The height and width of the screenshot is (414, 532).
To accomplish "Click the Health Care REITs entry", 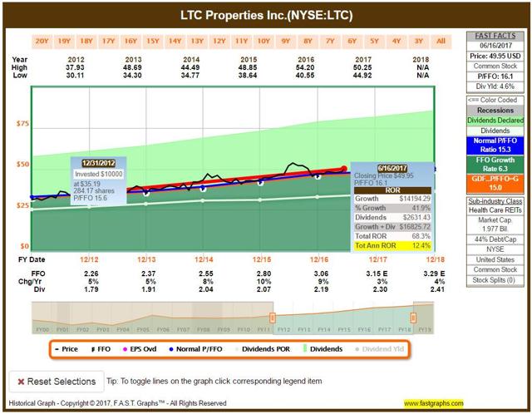I will click(495, 210).
